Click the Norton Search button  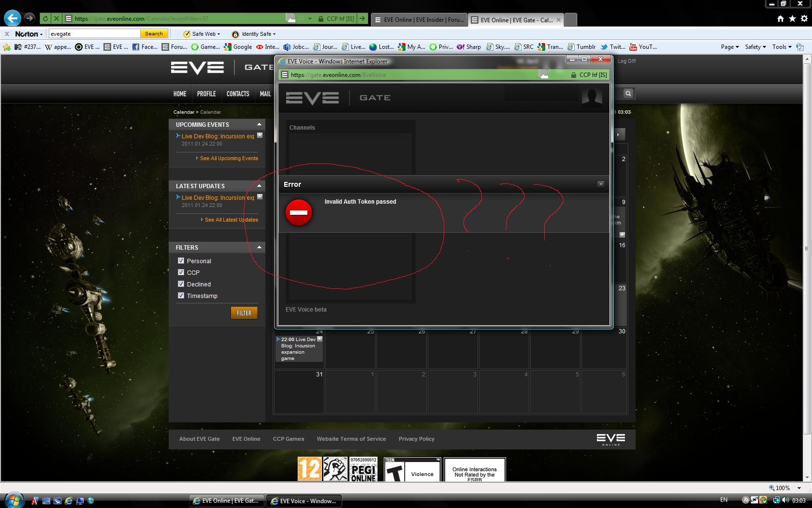click(154, 33)
